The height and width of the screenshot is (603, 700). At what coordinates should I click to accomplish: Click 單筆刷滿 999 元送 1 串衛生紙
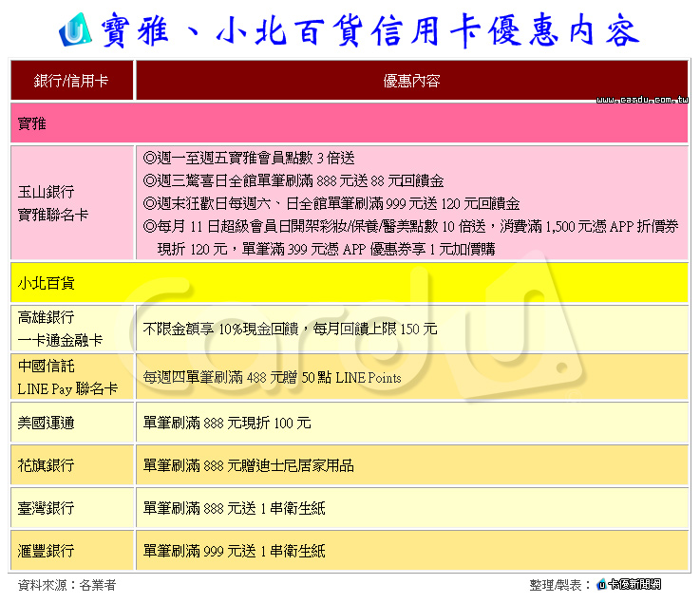click(234, 551)
